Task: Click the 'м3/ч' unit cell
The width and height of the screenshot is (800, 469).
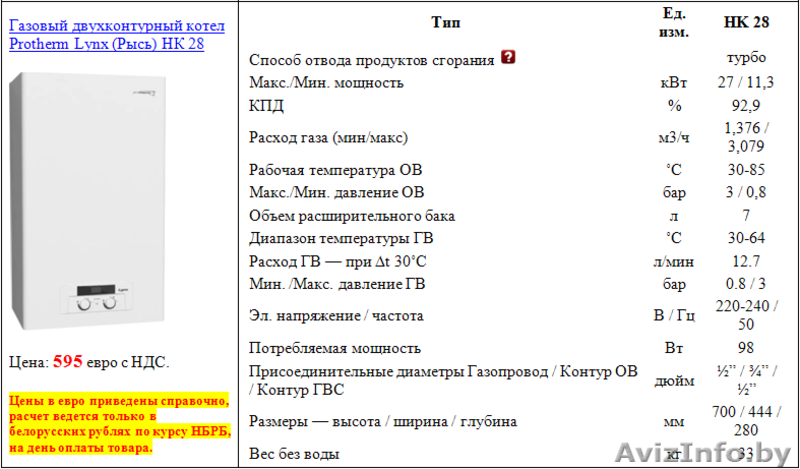Action: click(673, 137)
